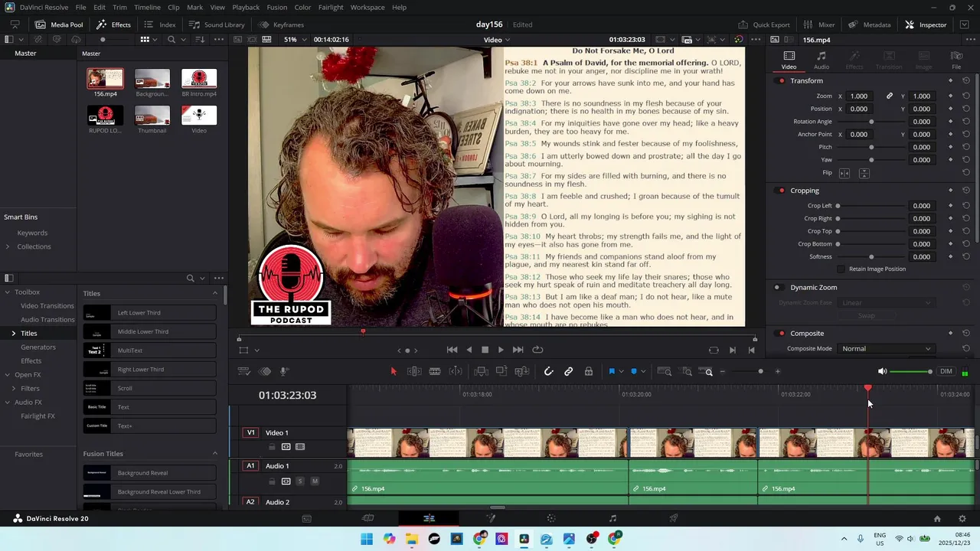
Task: Open the Mixer panel
Action: 819,24
